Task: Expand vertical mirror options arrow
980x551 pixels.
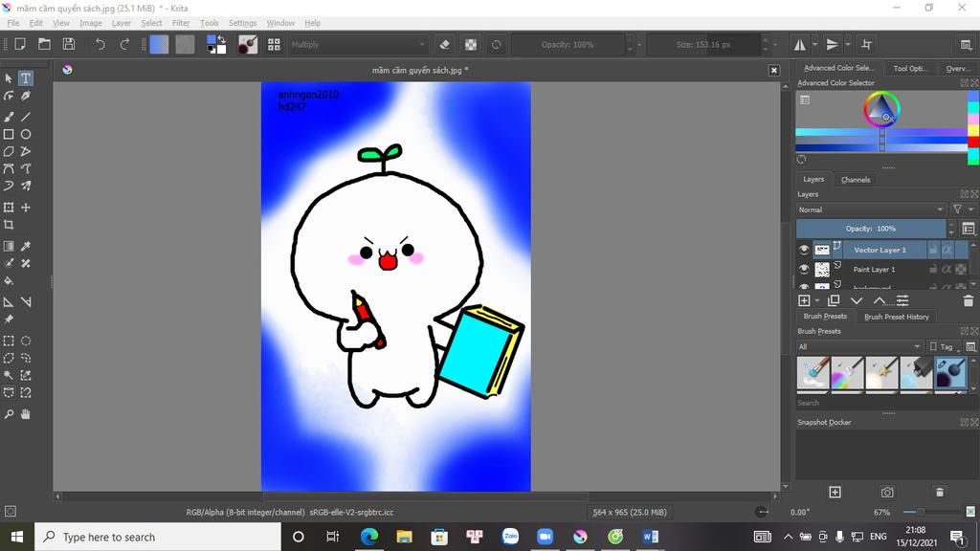Action: point(848,44)
